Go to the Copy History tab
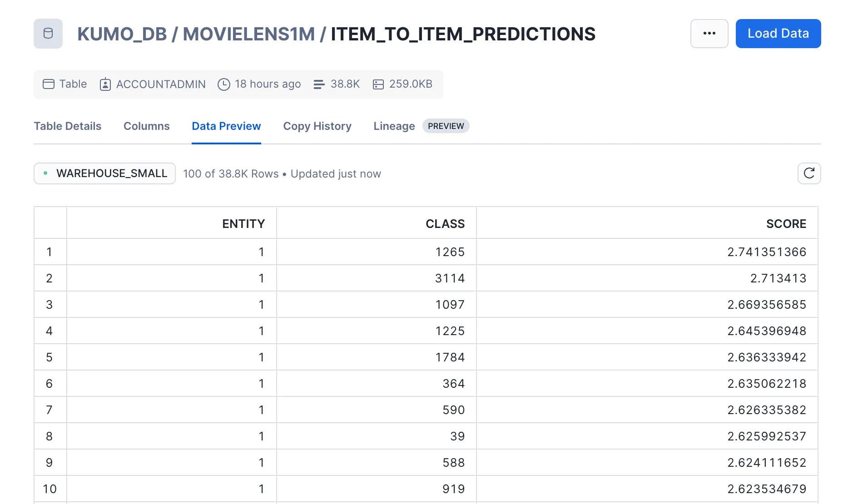 pos(317,126)
